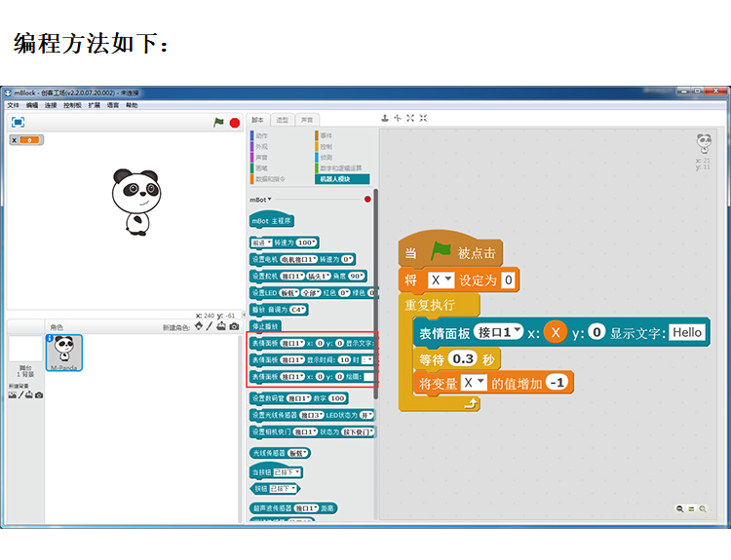Select the 数据和指令 block category
The height and width of the screenshot is (560, 731).
[269, 179]
